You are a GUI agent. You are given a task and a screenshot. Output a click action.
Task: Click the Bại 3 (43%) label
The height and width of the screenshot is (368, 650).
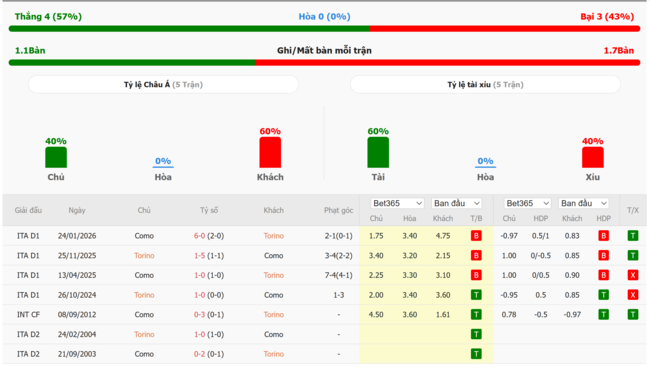click(607, 17)
